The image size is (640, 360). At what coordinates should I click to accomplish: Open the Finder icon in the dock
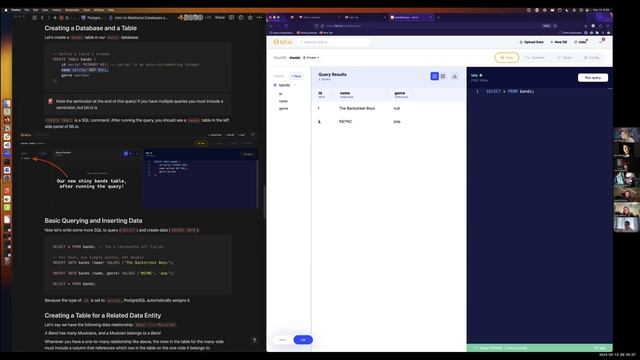(7, 104)
